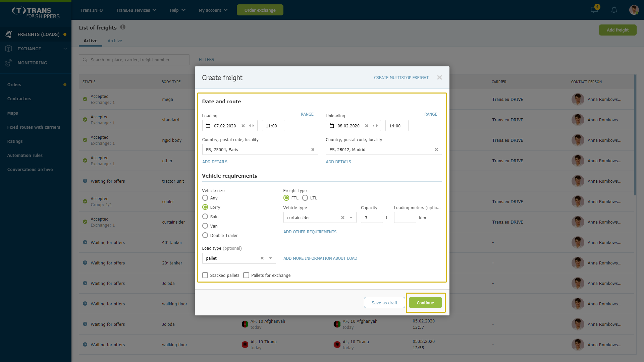Screen dimensions: 644x362
Task: Click Add details under Paris location
Action: [215, 162]
